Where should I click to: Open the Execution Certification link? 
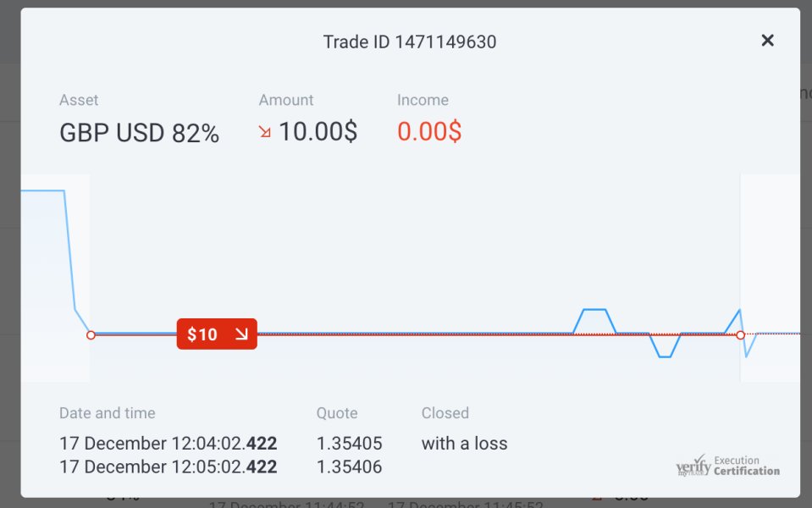click(x=746, y=467)
